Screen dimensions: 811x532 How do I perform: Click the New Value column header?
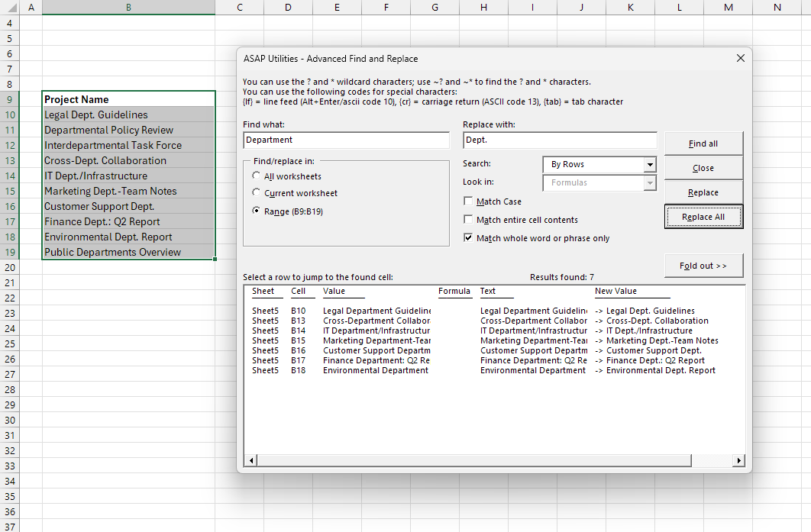click(x=616, y=291)
